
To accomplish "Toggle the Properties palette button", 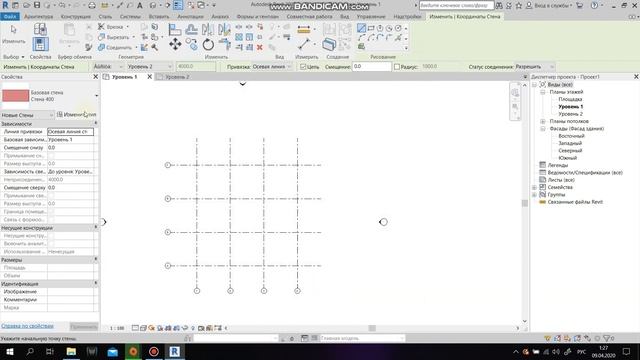I will [x=40, y=44].
